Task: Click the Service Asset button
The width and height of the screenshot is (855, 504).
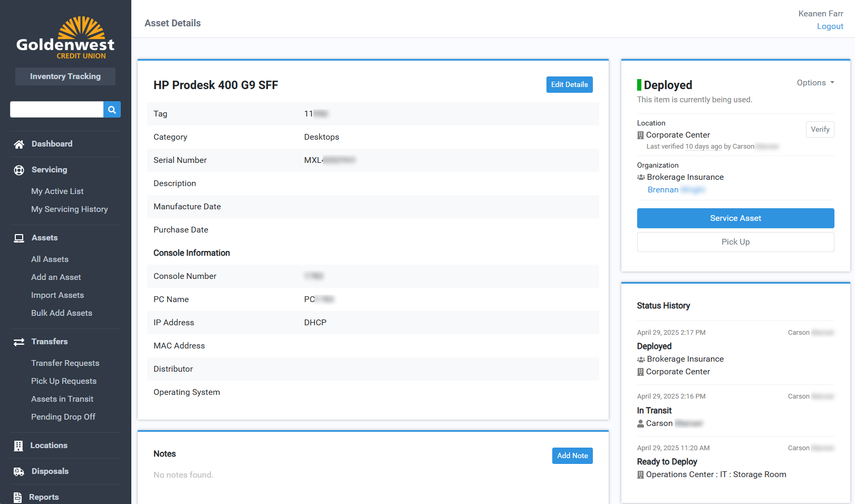Action: pos(735,218)
